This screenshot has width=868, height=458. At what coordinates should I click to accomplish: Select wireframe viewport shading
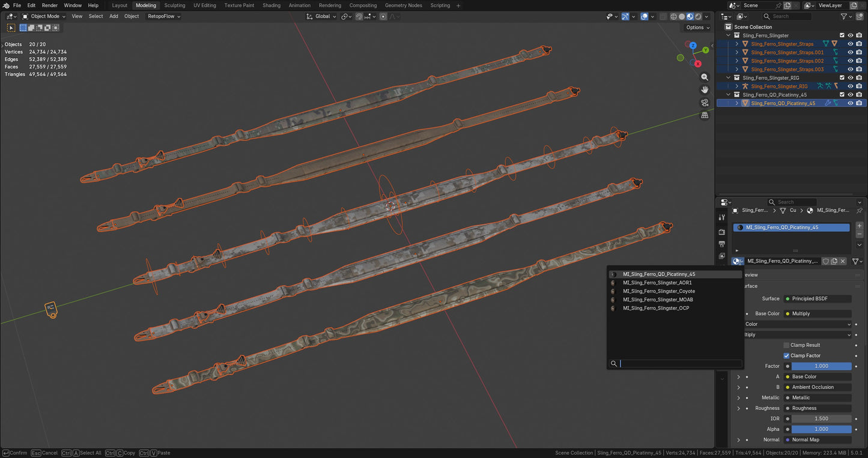[673, 16]
